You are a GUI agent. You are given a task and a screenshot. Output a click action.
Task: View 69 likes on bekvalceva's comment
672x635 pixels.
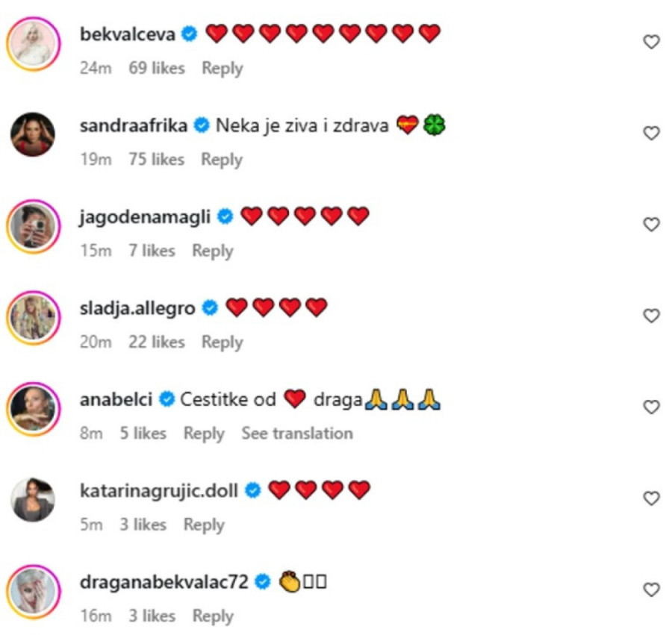(x=156, y=69)
